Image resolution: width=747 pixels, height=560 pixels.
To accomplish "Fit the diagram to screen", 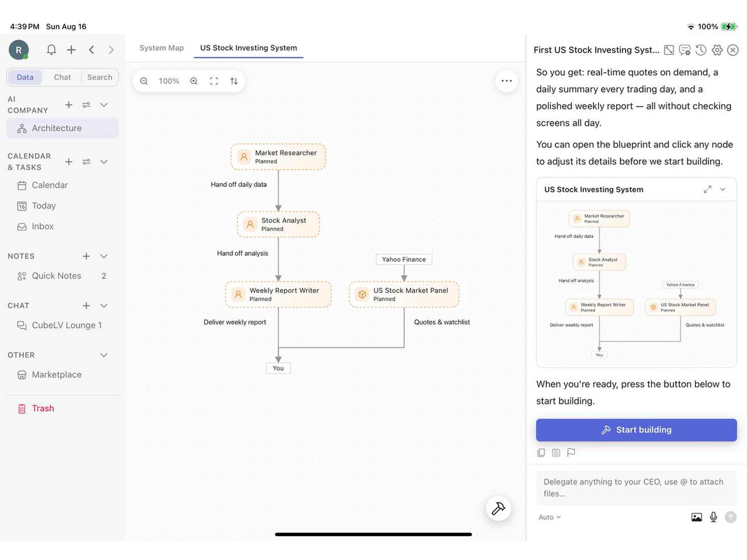I will 214,81.
